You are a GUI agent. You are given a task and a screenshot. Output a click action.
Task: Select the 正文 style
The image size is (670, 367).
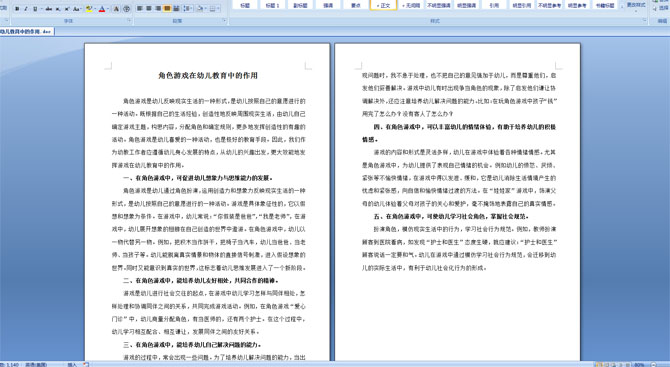[x=383, y=5]
